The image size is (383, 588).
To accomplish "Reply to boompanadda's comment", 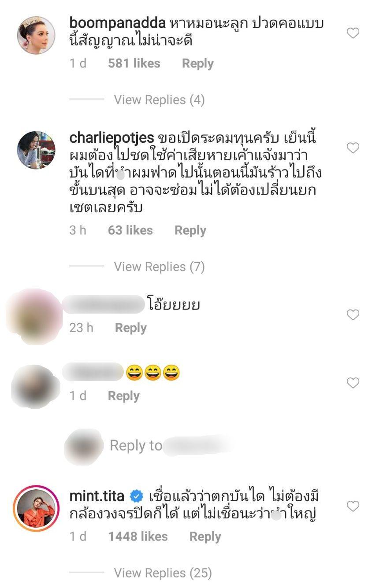I will click(x=198, y=63).
